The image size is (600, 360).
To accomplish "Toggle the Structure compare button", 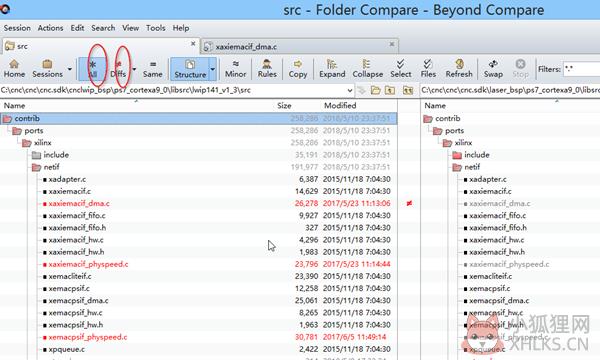I will point(190,69).
